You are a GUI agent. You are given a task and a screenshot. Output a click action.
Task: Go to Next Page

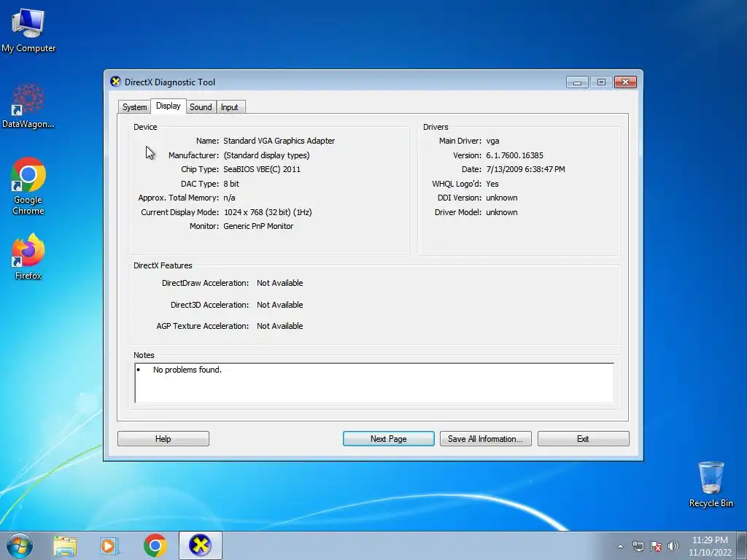click(388, 438)
